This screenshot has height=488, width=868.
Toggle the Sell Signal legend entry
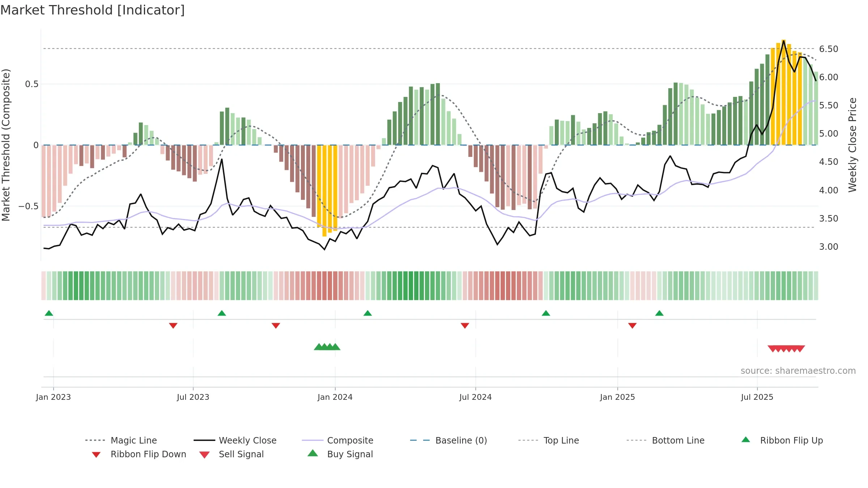(x=231, y=454)
